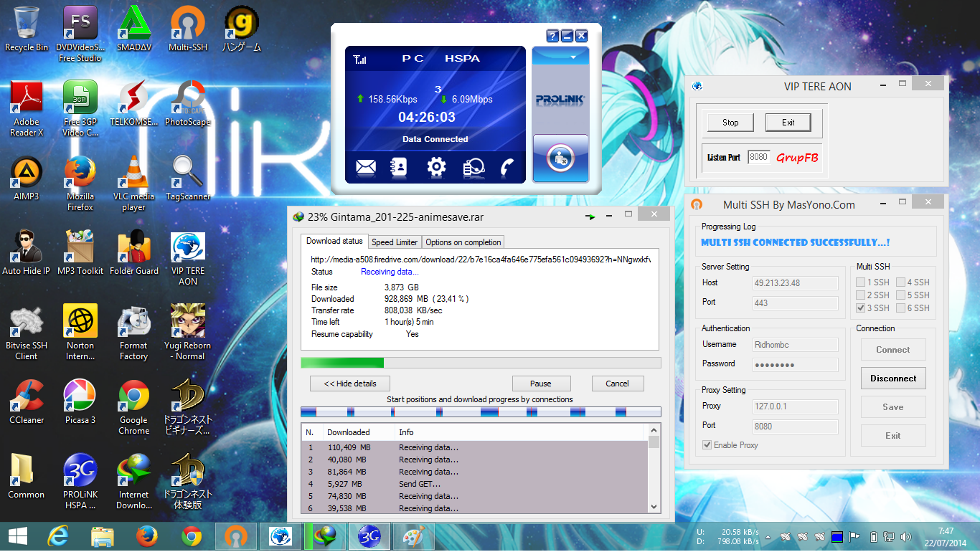The height and width of the screenshot is (552, 980).
Task: Launch Auto Hide IP desktop shortcut
Action: (x=27, y=252)
